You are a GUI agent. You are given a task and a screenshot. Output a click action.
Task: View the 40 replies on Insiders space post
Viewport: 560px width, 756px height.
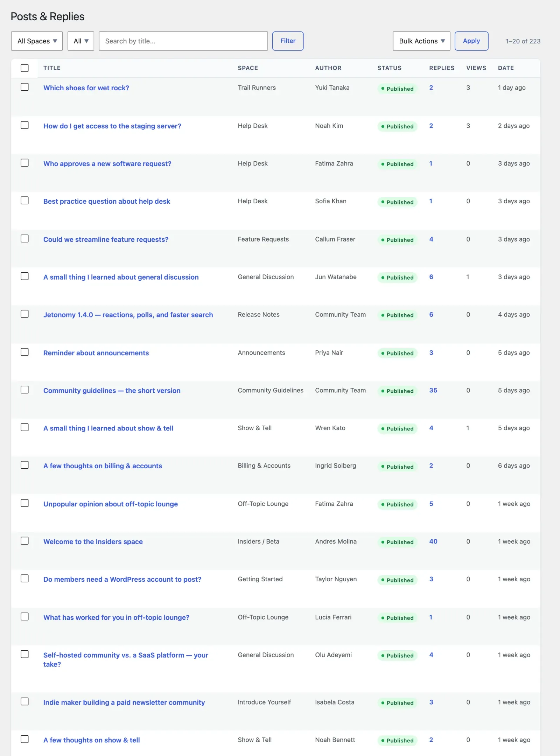click(x=433, y=541)
